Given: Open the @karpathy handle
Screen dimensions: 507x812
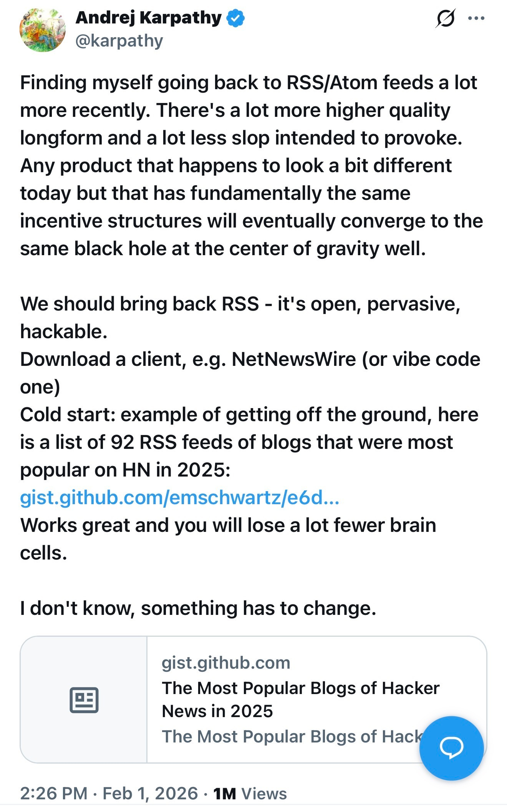Looking at the screenshot, I should (119, 41).
